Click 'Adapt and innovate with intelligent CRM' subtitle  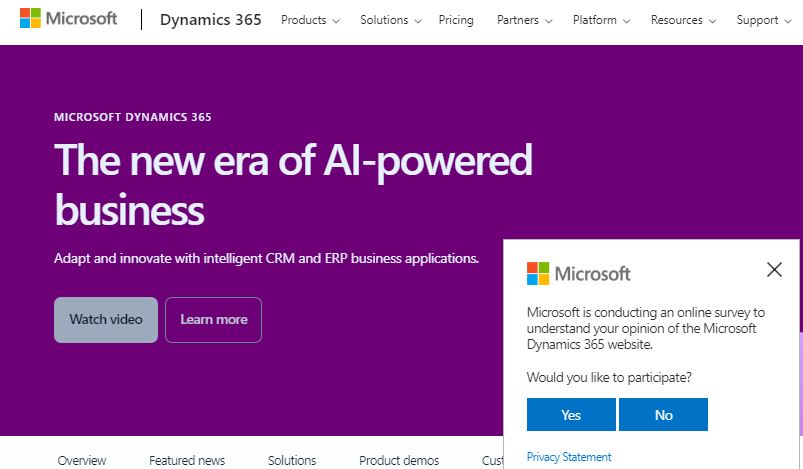click(266, 258)
